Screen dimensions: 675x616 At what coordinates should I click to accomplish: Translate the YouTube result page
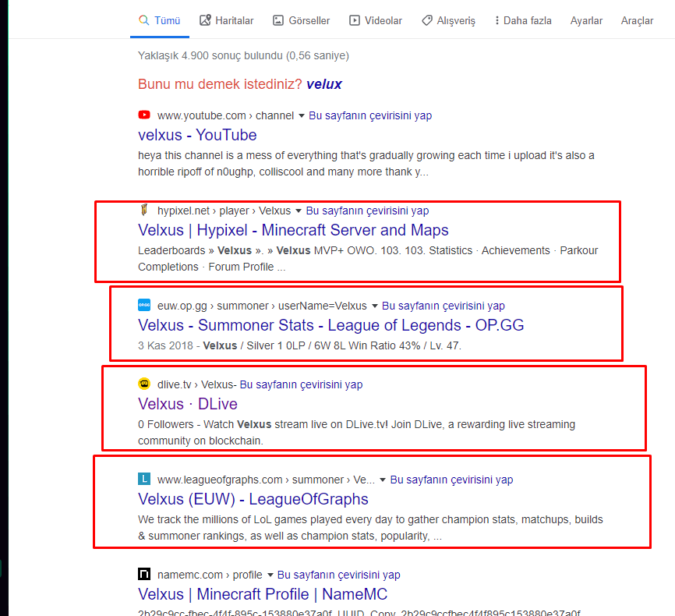click(370, 116)
